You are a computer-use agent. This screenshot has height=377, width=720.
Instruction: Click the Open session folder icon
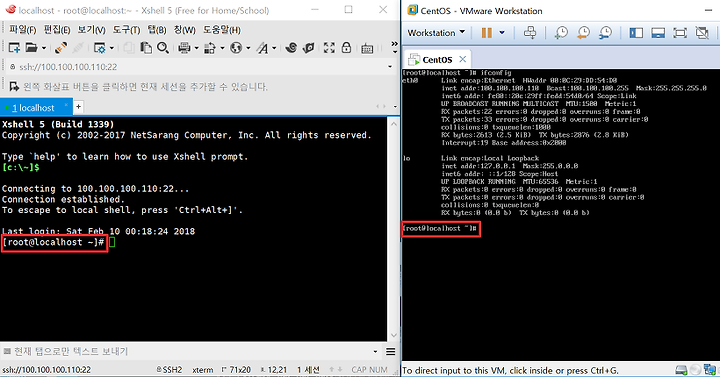(x=31, y=48)
